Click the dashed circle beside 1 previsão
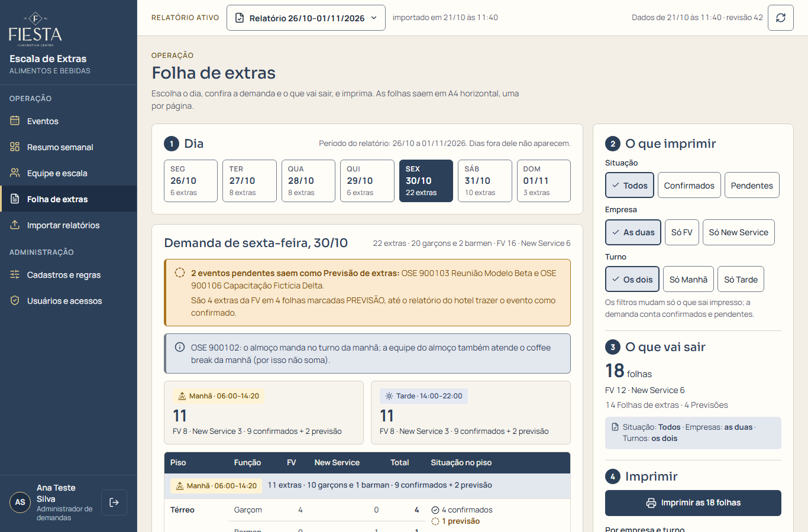Image resolution: width=808 pixels, height=532 pixels. coord(435,521)
